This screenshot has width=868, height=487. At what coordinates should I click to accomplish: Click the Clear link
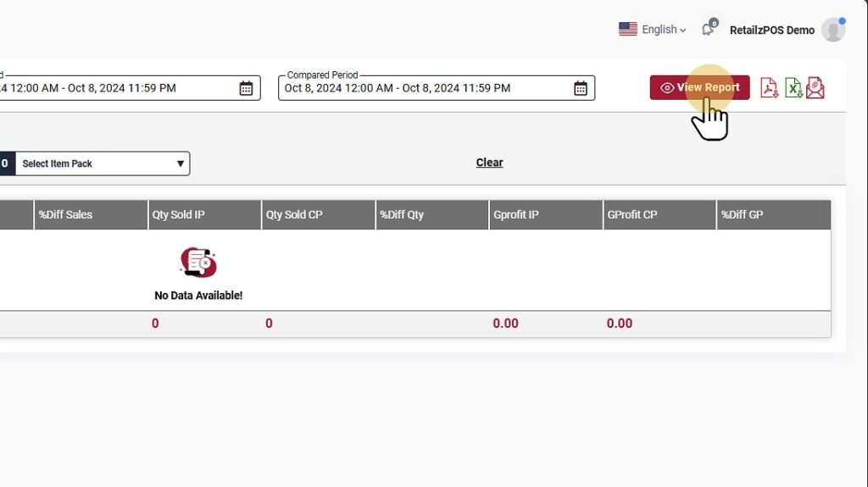pos(489,163)
